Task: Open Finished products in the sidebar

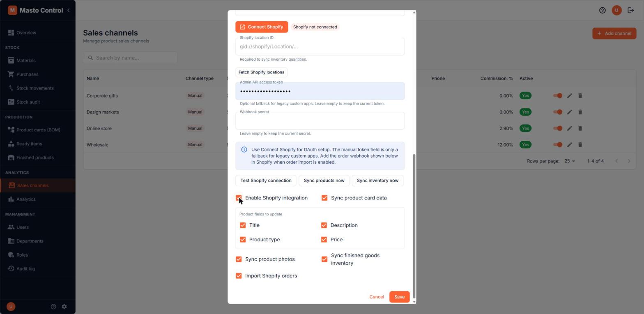Action: (37, 158)
